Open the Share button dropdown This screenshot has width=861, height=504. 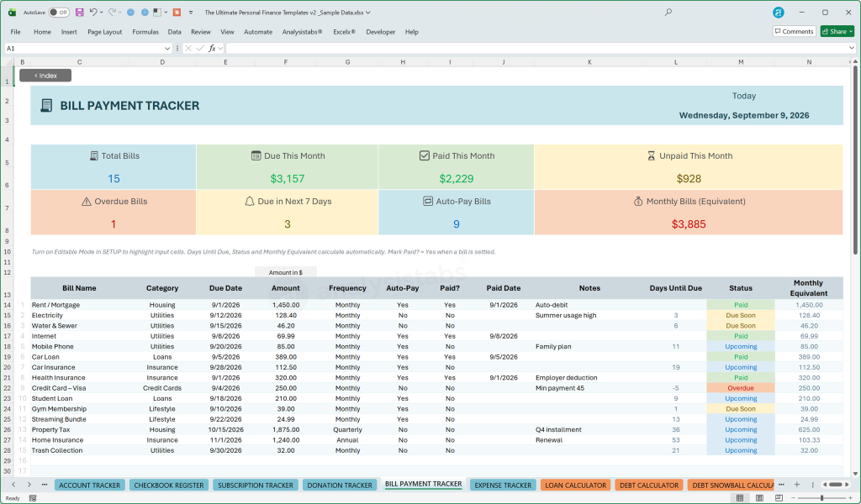(x=851, y=31)
